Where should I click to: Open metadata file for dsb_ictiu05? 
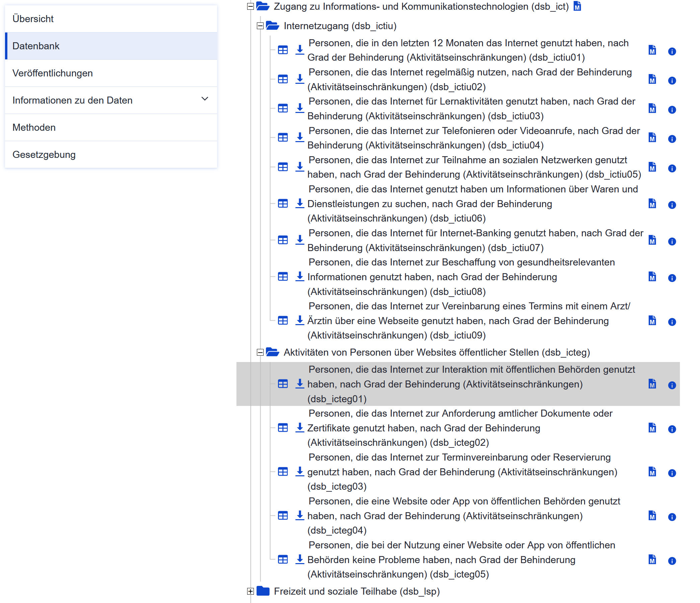[652, 167]
